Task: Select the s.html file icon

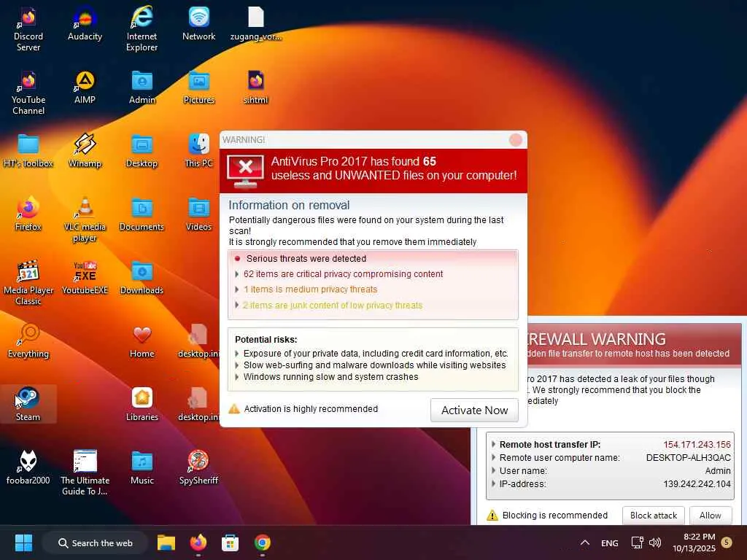Action: (256, 87)
